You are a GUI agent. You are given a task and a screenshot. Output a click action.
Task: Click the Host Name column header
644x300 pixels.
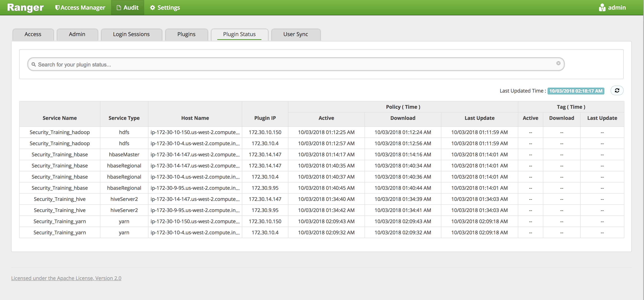pos(195,118)
